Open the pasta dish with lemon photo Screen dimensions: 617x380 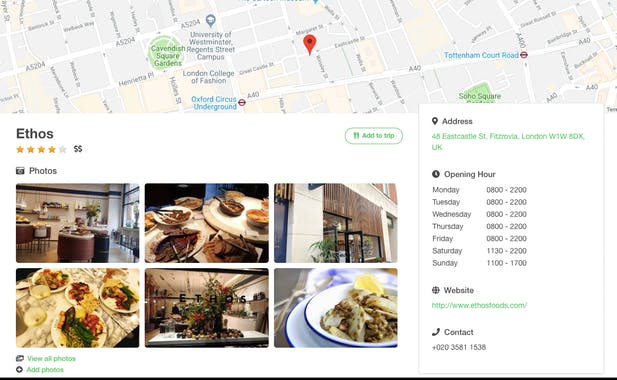click(x=336, y=308)
